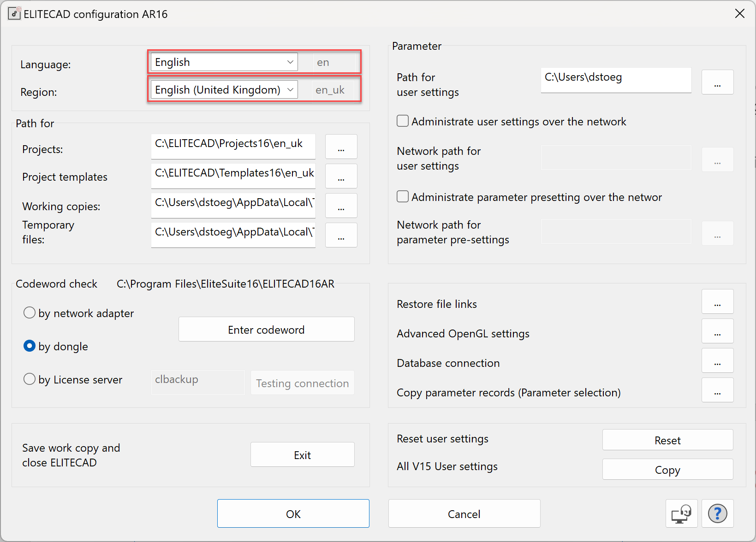756x542 pixels.
Task: Click codeword path text ELITECAD16AR
Action: tap(226, 283)
